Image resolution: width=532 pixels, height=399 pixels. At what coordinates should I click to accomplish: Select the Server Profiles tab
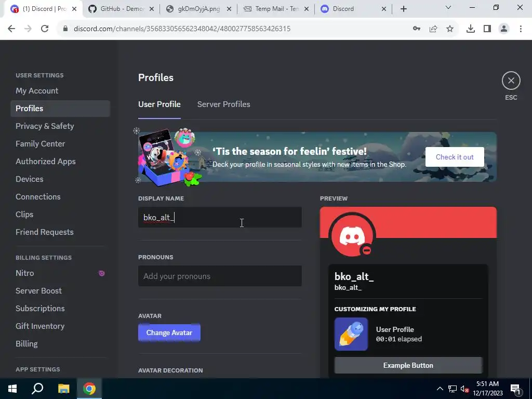223,104
